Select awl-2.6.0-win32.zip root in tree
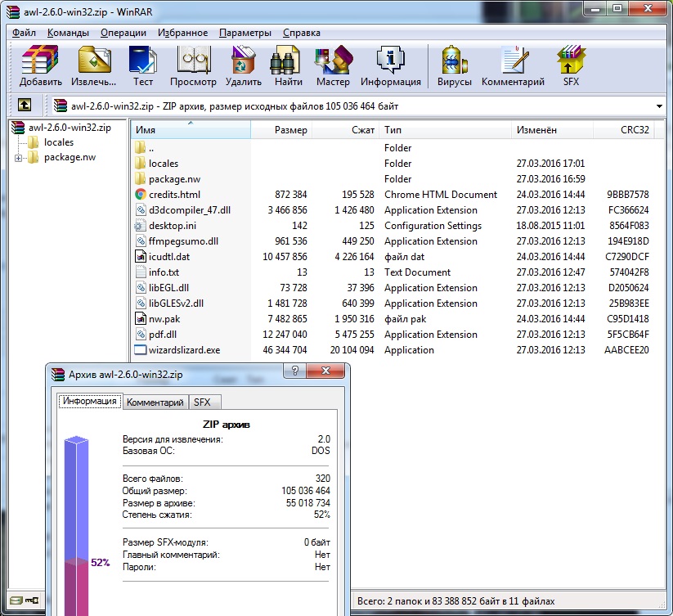 70,128
